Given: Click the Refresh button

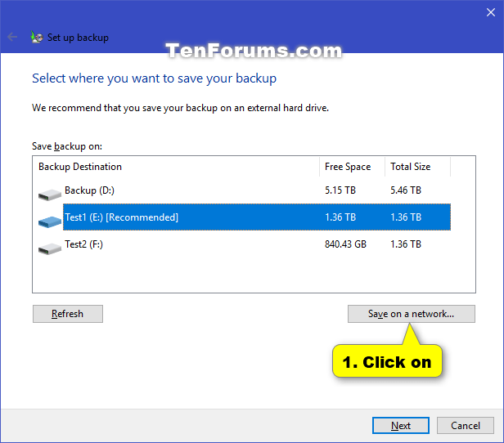Looking at the screenshot, I should [68, 314].
